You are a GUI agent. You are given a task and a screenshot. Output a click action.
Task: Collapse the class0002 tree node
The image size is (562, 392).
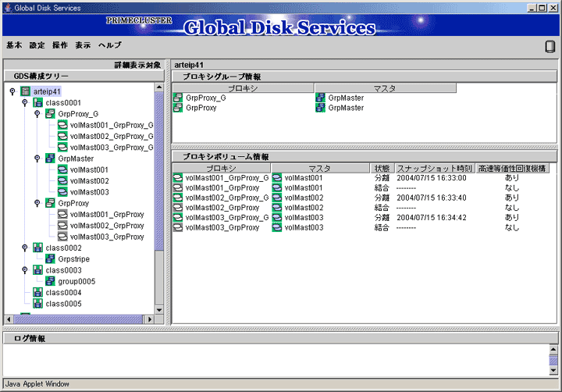(25, 248)
